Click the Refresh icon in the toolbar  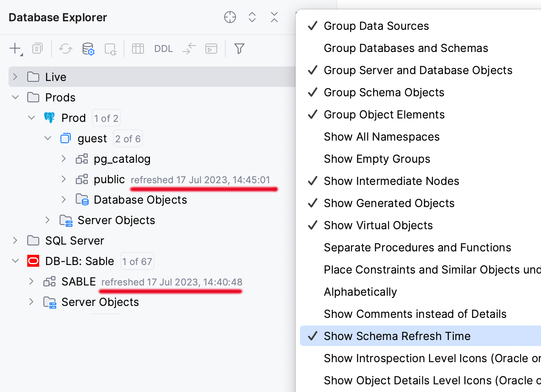[66, 49]
